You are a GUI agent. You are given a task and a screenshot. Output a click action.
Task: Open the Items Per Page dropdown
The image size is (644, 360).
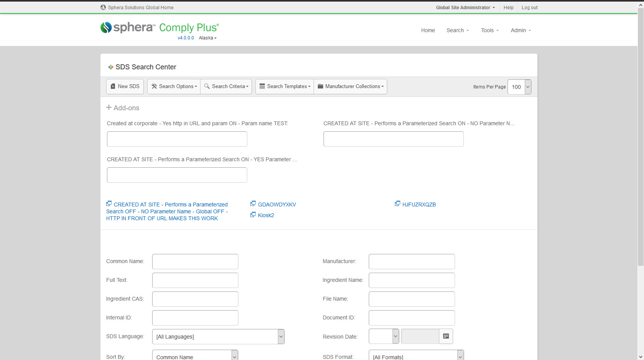pyautogui.click(x=519, y=87)
